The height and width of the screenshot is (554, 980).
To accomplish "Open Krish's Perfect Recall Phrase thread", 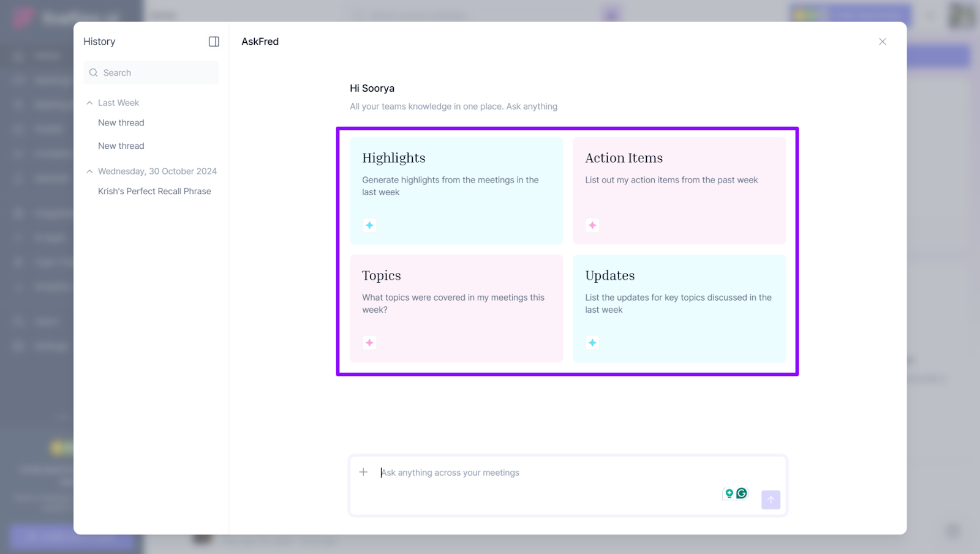I will point(154,192).
